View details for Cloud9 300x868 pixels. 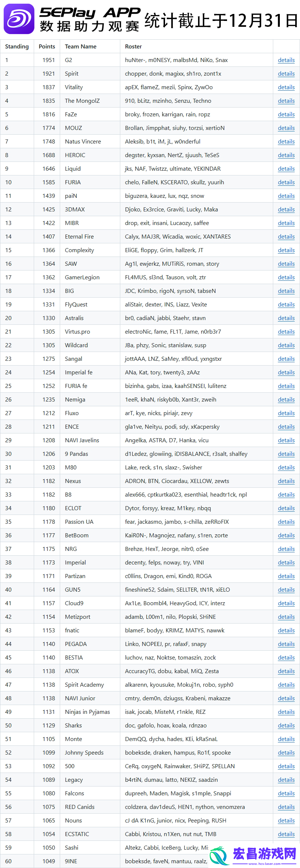(286, 603)
